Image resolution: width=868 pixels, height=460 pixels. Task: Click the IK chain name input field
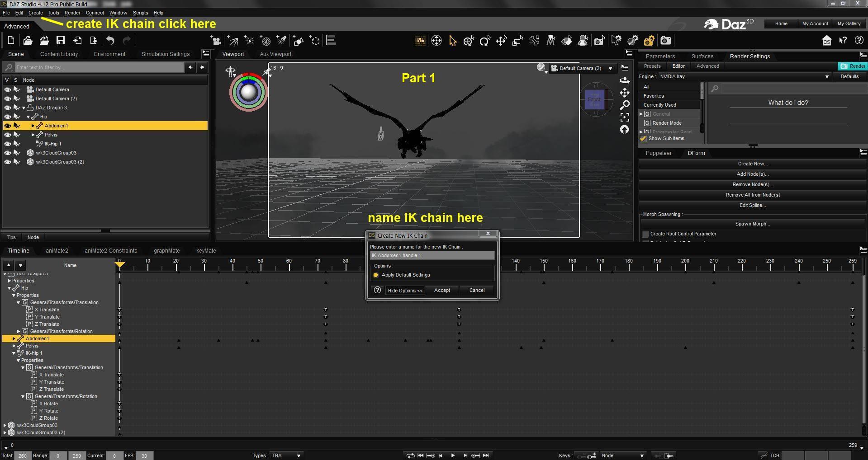[432, 256]
